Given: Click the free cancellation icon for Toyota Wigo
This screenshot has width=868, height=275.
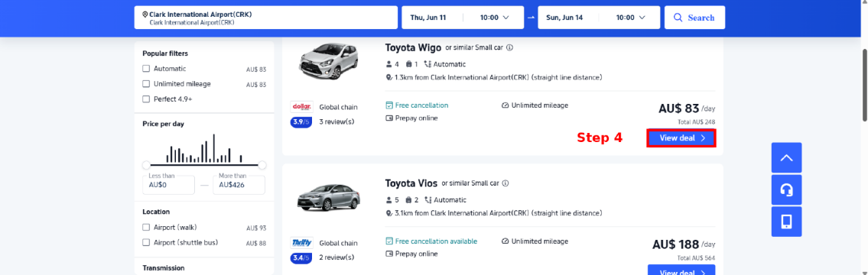Looking at the screenshot, I should pos(389,105).
